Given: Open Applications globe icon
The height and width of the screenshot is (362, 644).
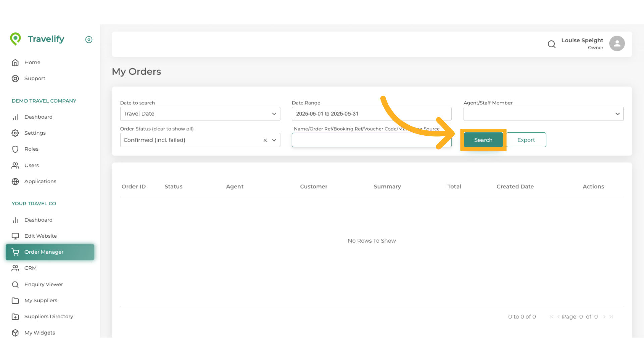Looking at the screenshot, I should point(15,181).
